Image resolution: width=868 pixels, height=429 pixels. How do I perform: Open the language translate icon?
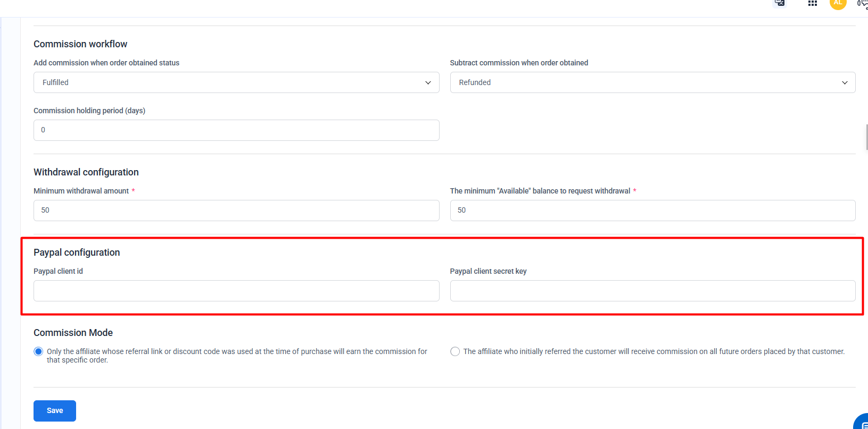click(780, 3)
